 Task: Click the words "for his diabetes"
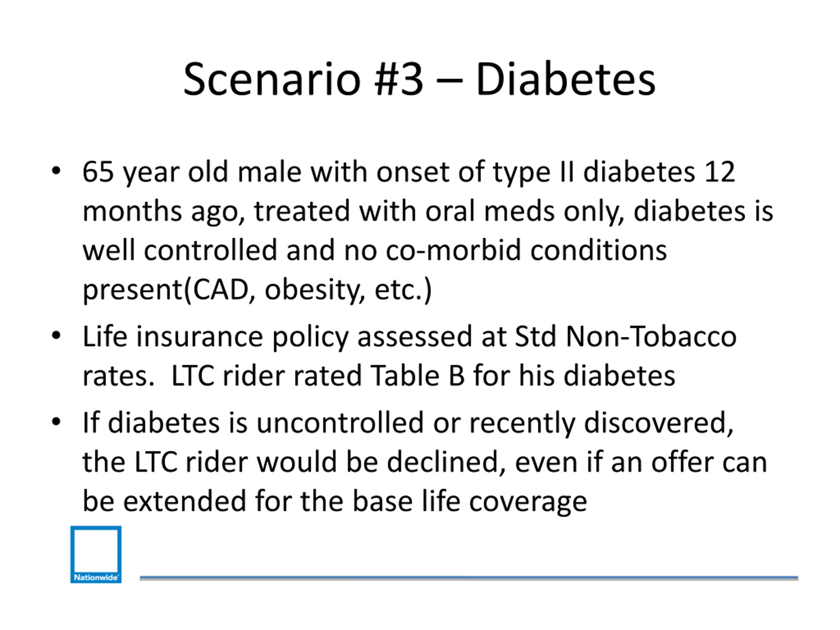574,376
